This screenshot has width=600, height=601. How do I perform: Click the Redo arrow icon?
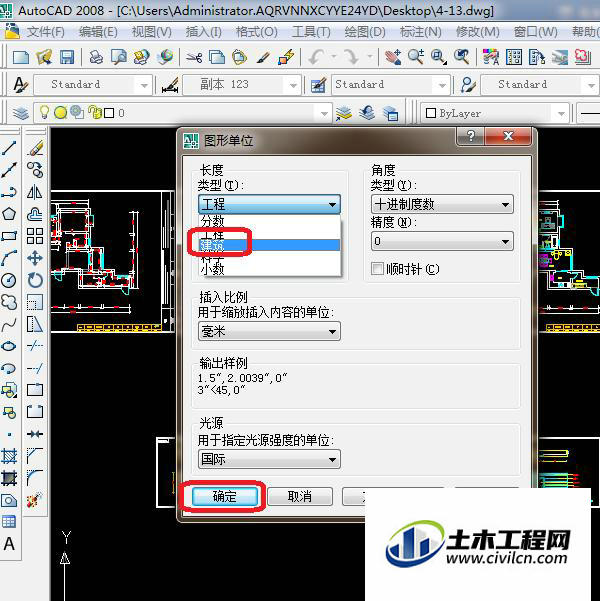351,57
